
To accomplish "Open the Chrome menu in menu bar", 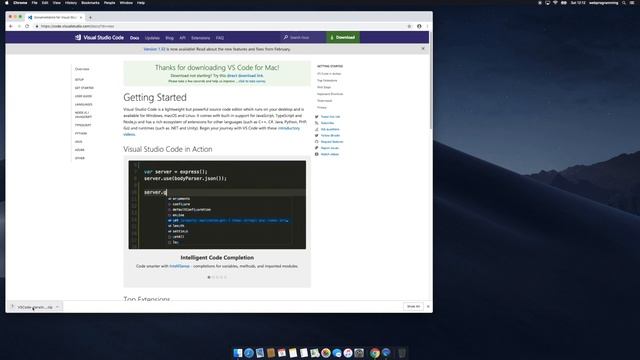I will coord(20,3).
